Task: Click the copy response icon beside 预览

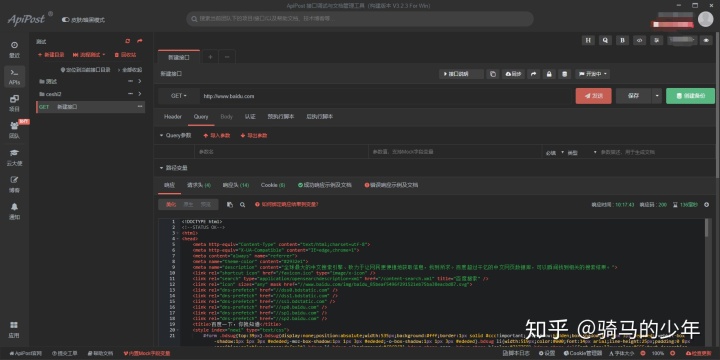Action: tap(230, 204)
